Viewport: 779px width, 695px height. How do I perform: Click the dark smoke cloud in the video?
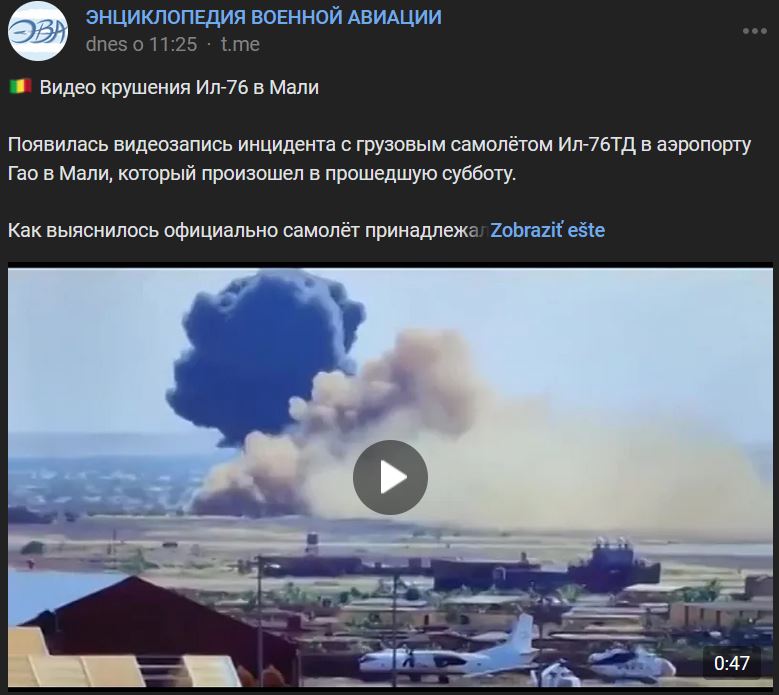[263, 353]
